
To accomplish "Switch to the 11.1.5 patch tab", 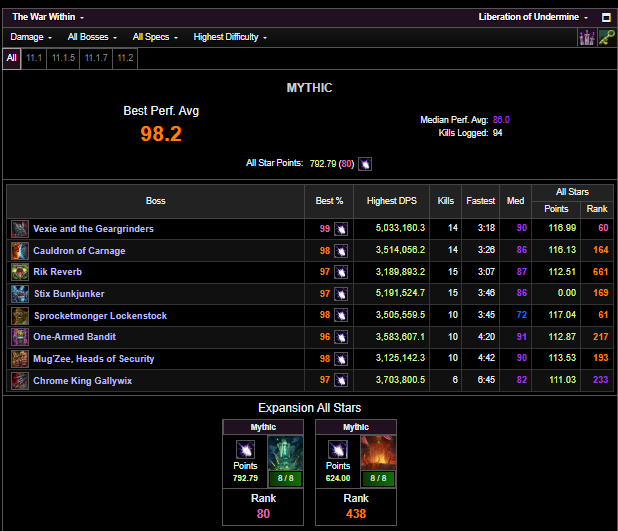I will [63, 58].
